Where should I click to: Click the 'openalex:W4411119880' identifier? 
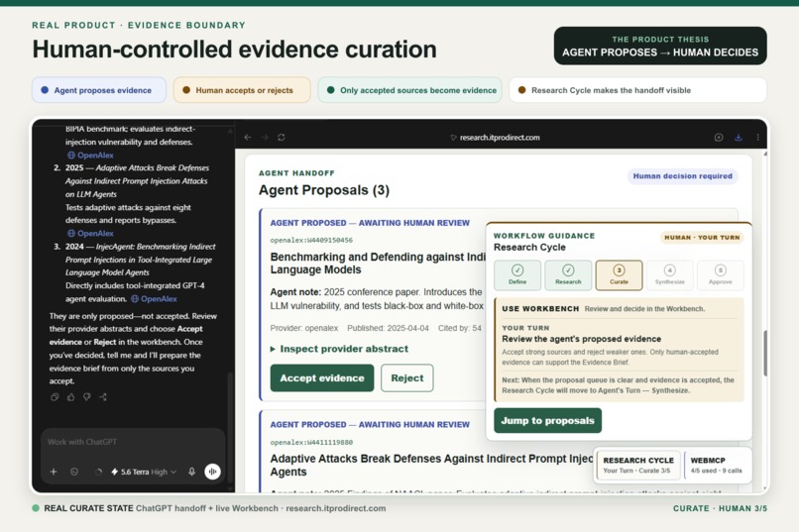(x=311, y=443)
